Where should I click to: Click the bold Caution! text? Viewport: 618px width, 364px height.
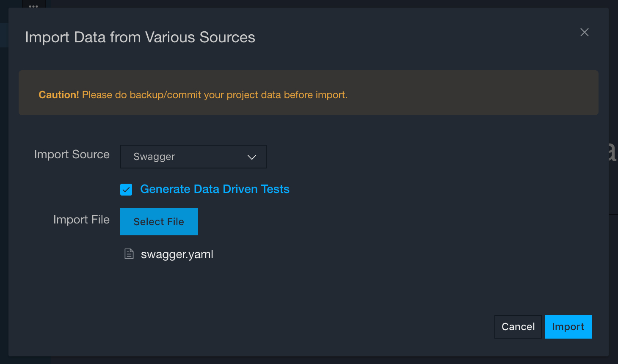(58, 95)
